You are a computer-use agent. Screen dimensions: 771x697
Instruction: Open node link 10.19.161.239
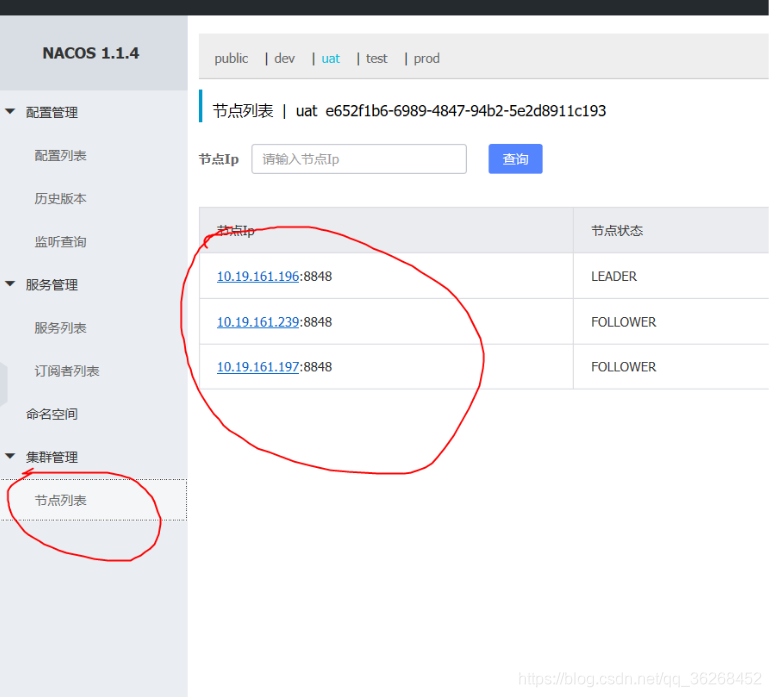(258, 322)
